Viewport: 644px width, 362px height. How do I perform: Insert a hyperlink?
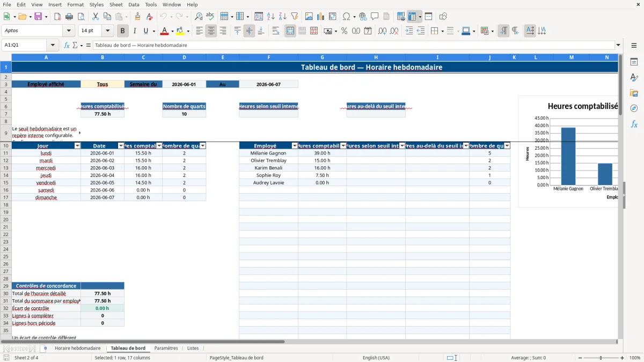(x=363, y=17)
